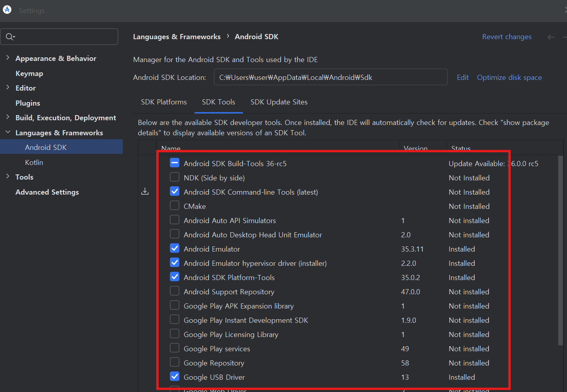Click the 'Update Available' status text
Screen dimensions: 567x392
pos(493,164)
